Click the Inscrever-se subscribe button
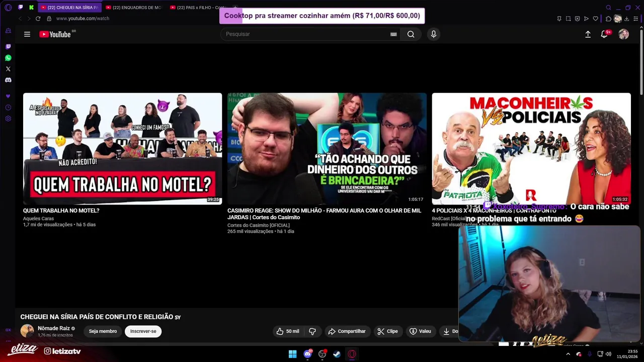Viewport: 644px width, 362px height. pos(143,331)
